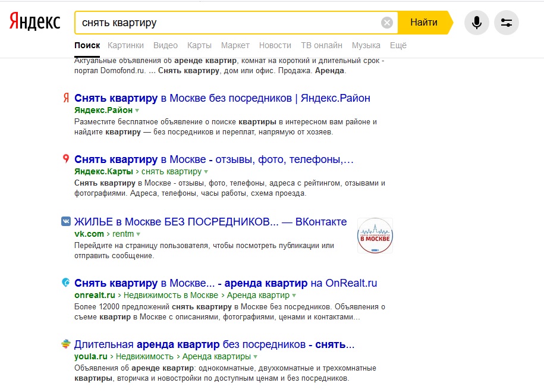
Task: Open the Яндекс.Район 'Снять квартиру в Москве без посредников' result
Action: coord(222,98)
